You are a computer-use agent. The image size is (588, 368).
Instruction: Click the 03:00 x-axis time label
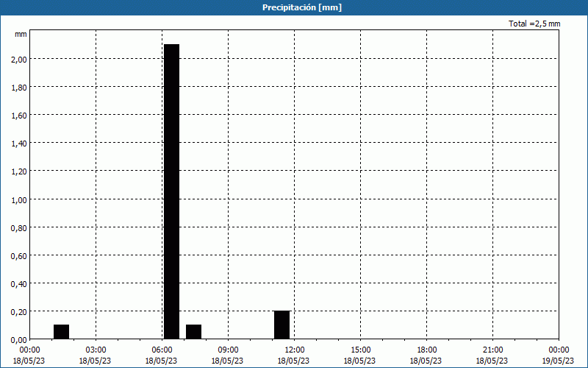tap(96, 350)
